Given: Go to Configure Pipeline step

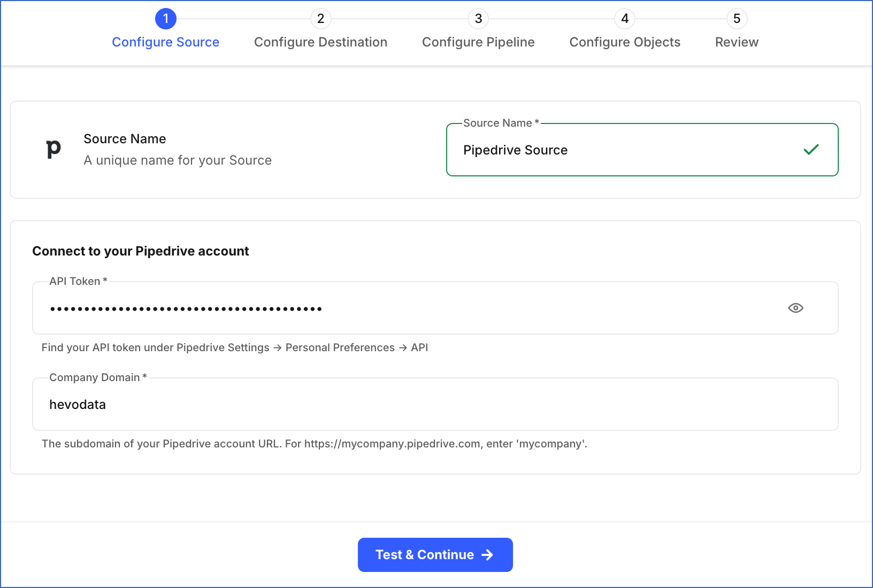Looking at the screenshot, I should 478,42.
